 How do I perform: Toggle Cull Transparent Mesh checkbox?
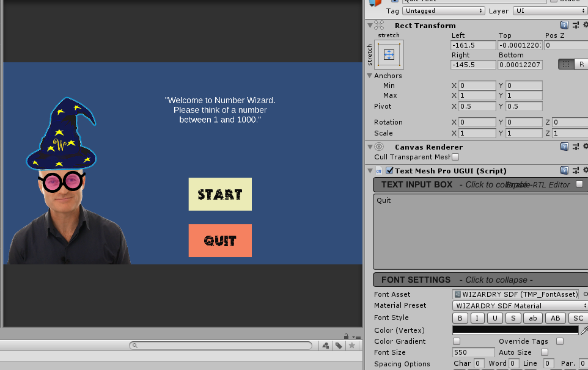[454, 156]
